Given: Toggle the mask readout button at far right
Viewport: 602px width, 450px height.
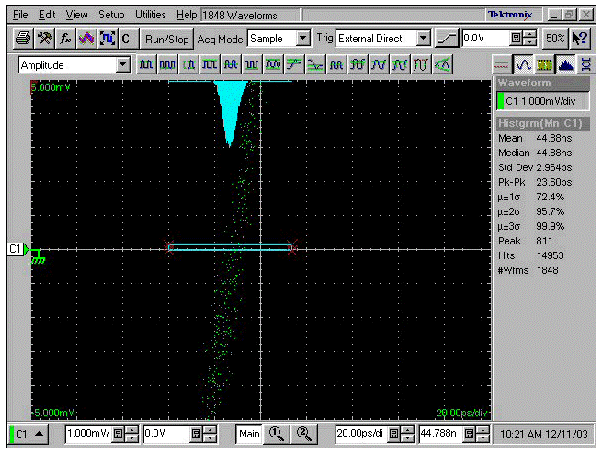Looking at the screenshot, I should [586, 65].
